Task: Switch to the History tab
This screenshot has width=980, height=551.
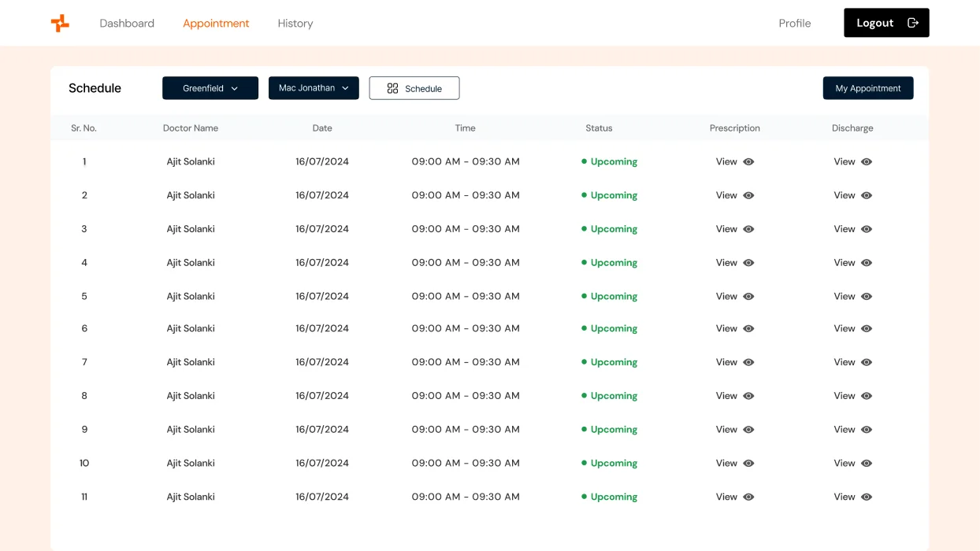Action: pos(295,24)
